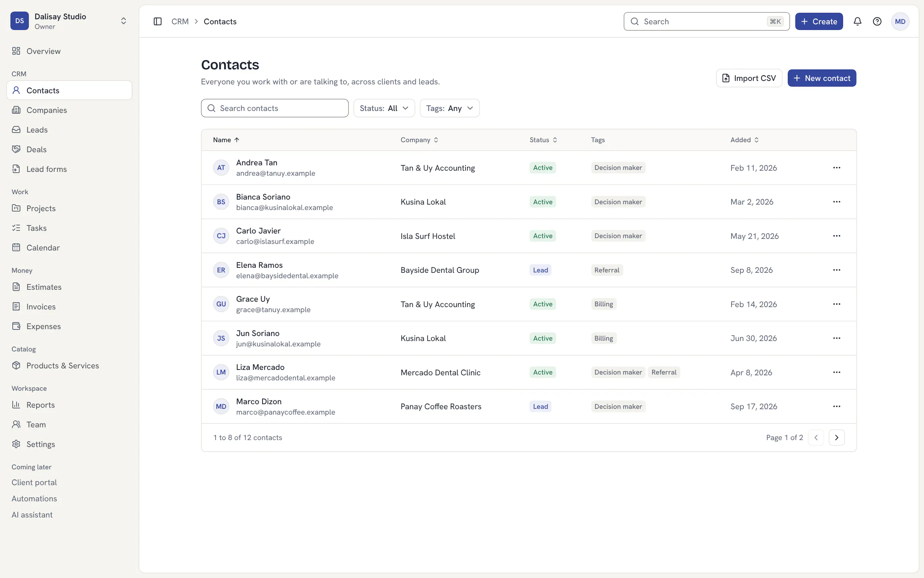
Task: Open row actions for Bianca Soriano
Action: [x=837, y=202]
